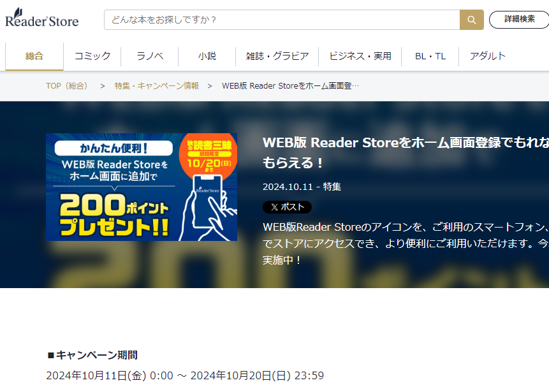549x392 pixels.
Task: Click the campaign headline title
Action: 406,152
